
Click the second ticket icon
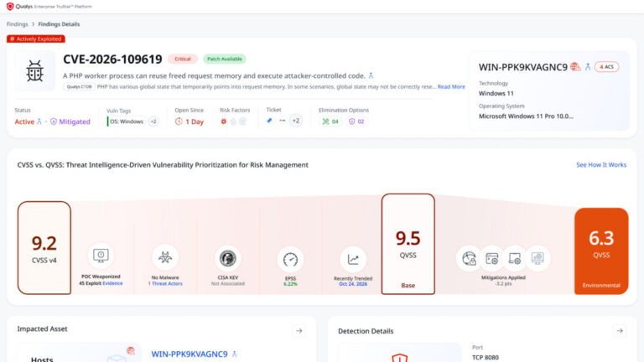click(282, 121)
